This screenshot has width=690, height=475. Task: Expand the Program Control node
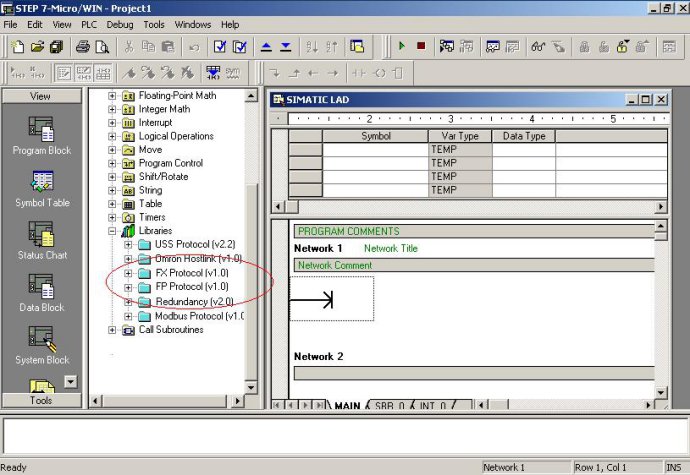click(112, 163)
